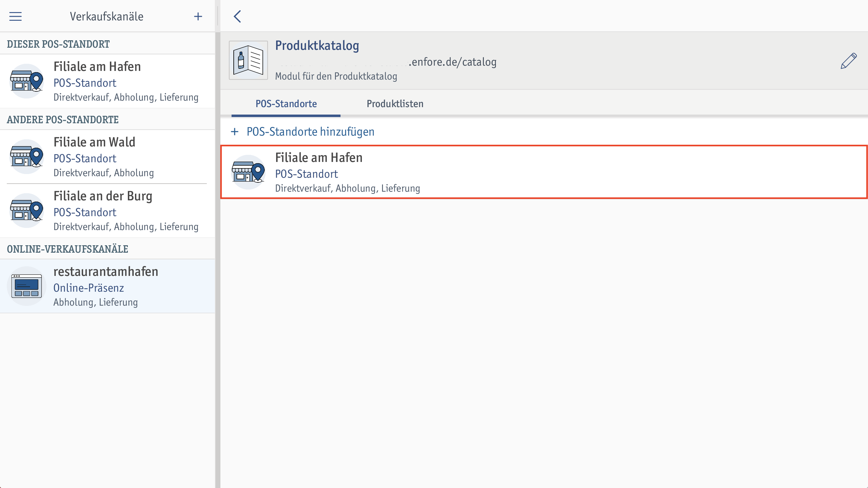The height and width of the screenshot is (488, 868).
Task: Click the Produktkatalog booklet icon
Action: pyautogui.click(x=248, y=60)
